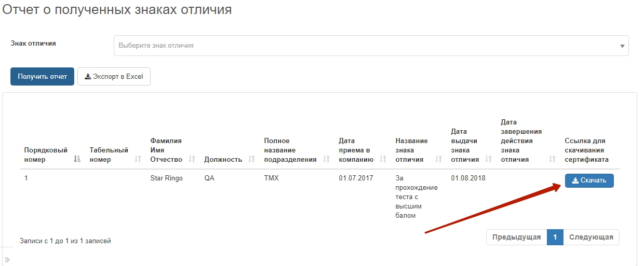Viewport: 644px width, 266px height.
Task: Sort by 'Фамилия Имя Отчество' sort icon
Action: click(192, 159)
